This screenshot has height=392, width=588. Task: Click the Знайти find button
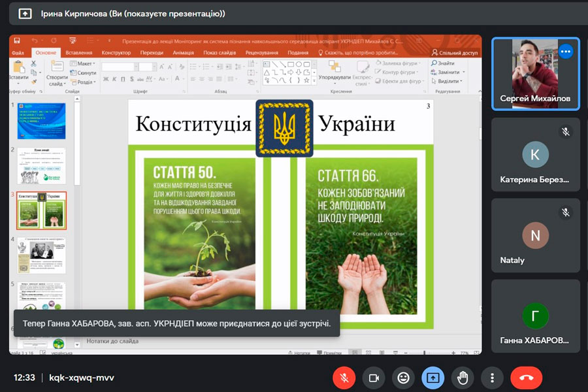pos(444,63)
